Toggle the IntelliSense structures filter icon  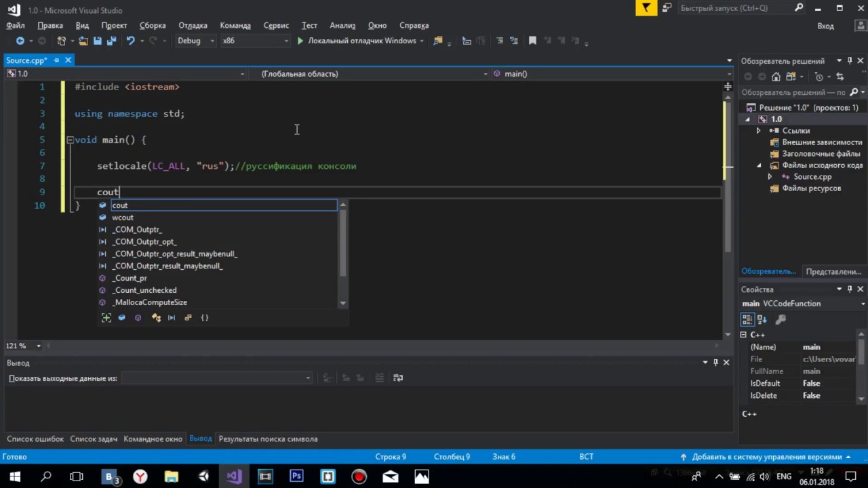[x=188, y=317]
